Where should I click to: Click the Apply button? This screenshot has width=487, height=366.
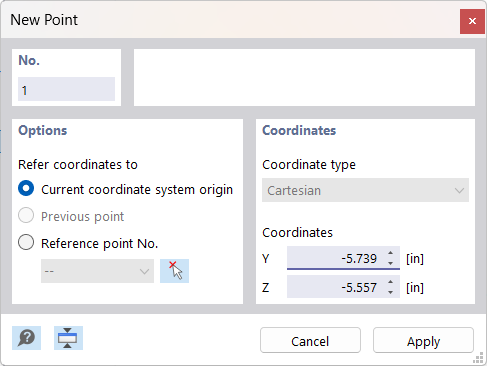[x=423, y=340]
